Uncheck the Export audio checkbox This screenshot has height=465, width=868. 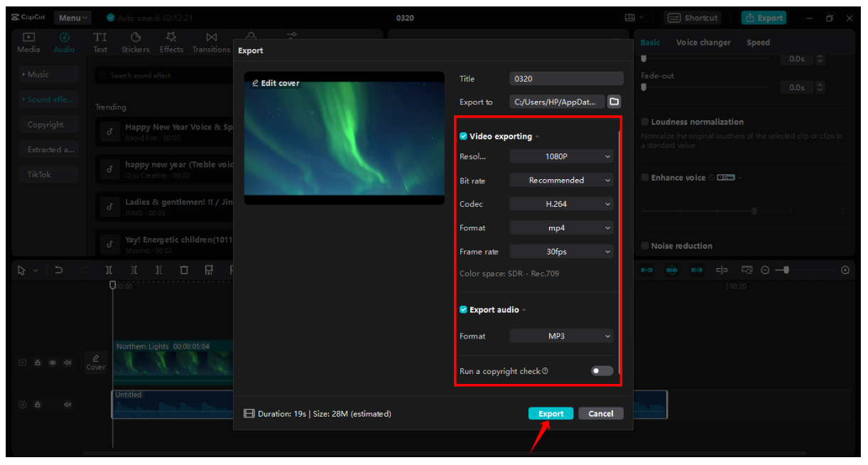463,310
